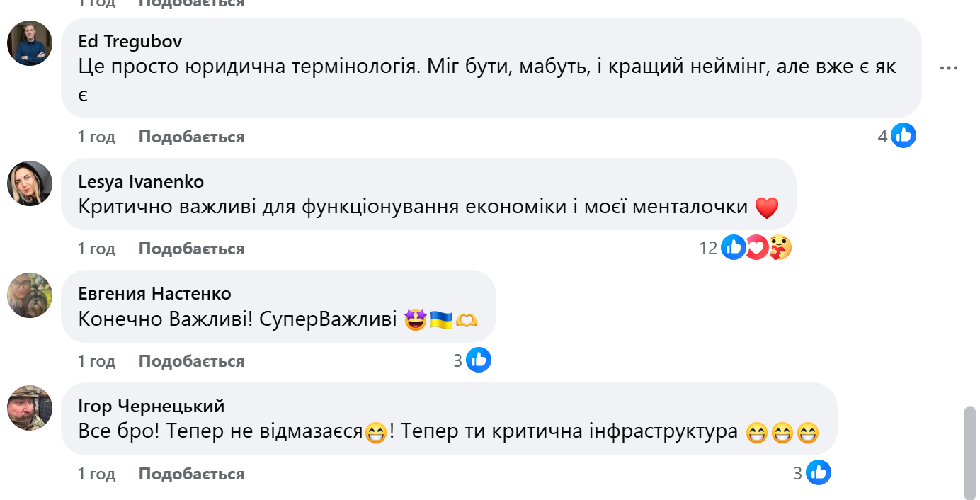The height and width of the screenshot is (500, 980).
Task: Open three-dot options for Ed Tregubov's comment
Action: coord(948,68)
